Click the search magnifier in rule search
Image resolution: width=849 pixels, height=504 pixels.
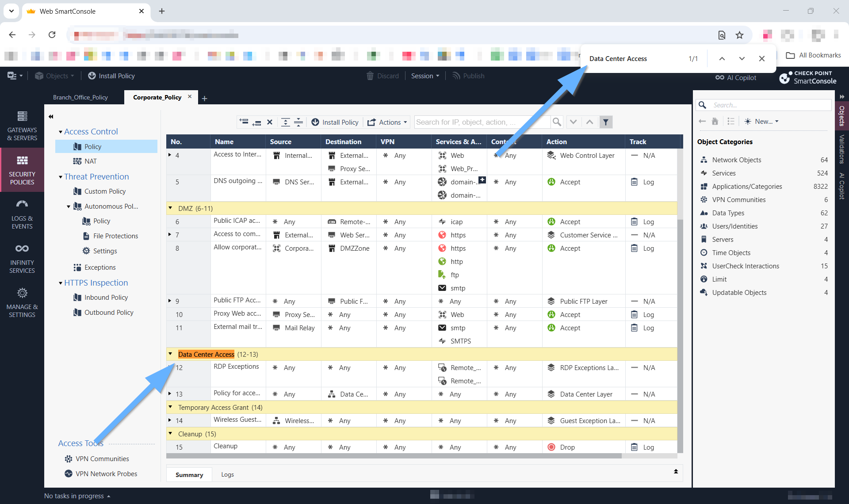(557, 122)
